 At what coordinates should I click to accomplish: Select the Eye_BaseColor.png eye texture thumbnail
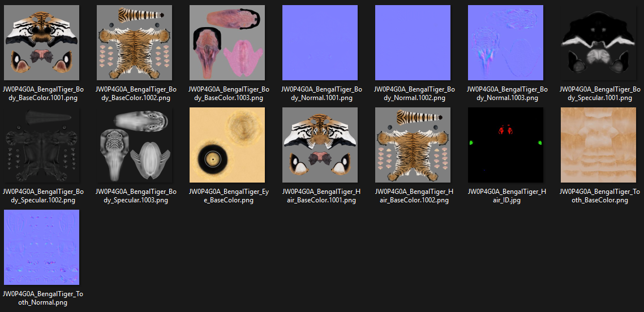tap(227, 145)
